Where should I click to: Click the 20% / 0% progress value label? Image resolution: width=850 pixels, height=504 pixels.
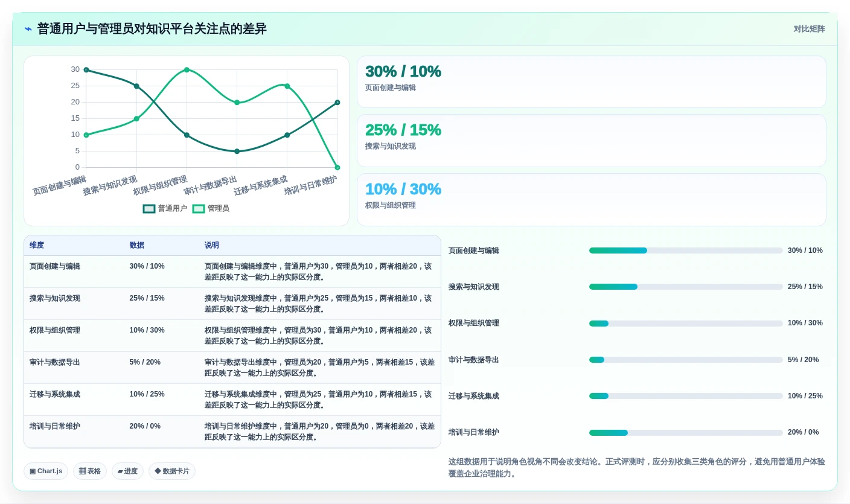(x=804, y=432)
